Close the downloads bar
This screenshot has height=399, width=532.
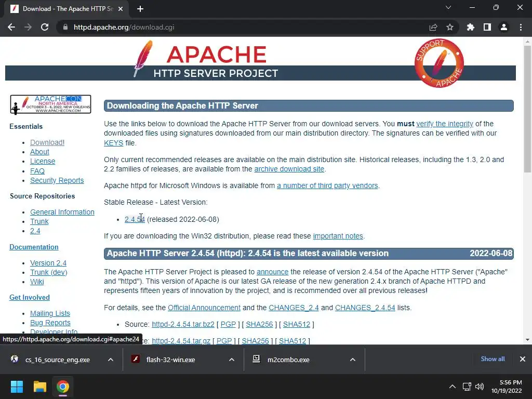pyautogui.click(x=523, y=359)
